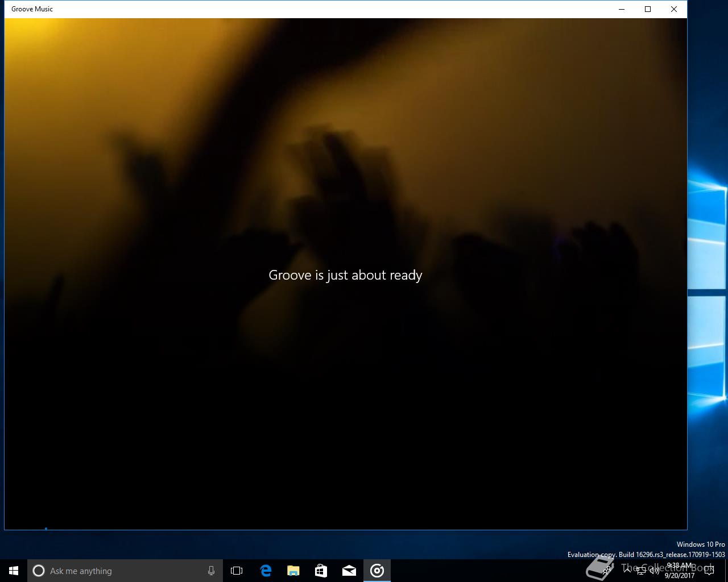Minimize the Groove Music window

pos(622,9)
